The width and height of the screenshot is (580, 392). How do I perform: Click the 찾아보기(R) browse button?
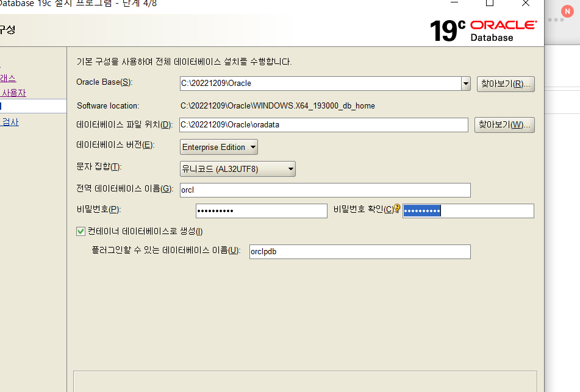click(506, 84)
